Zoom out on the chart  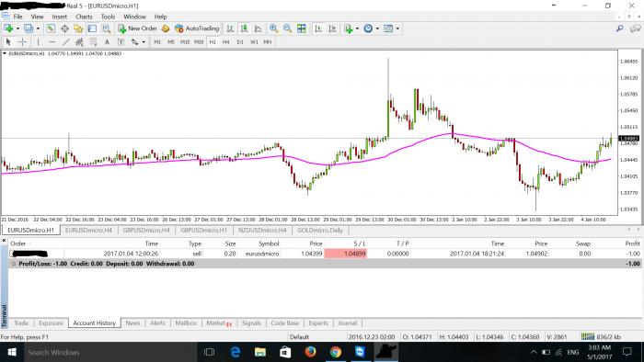pos(287,28)
